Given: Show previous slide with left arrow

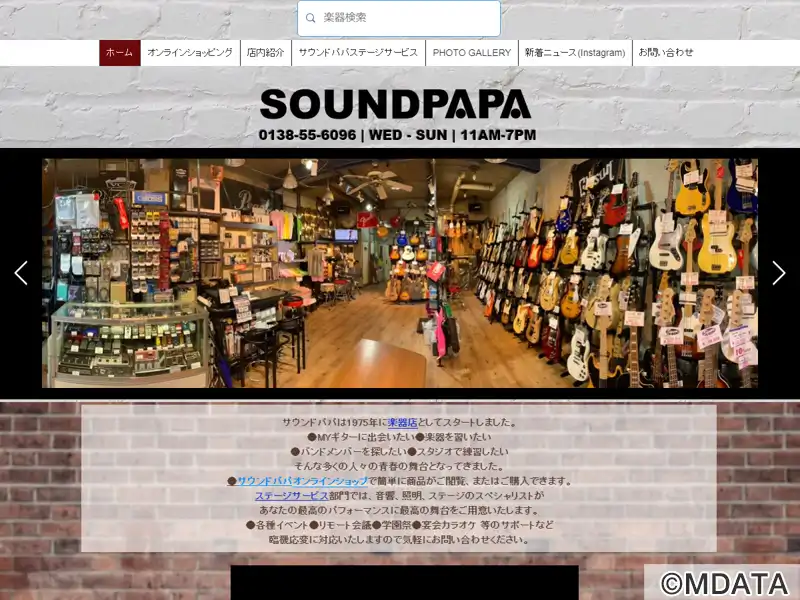Looking at the screenshot, I should click(21, 273).
